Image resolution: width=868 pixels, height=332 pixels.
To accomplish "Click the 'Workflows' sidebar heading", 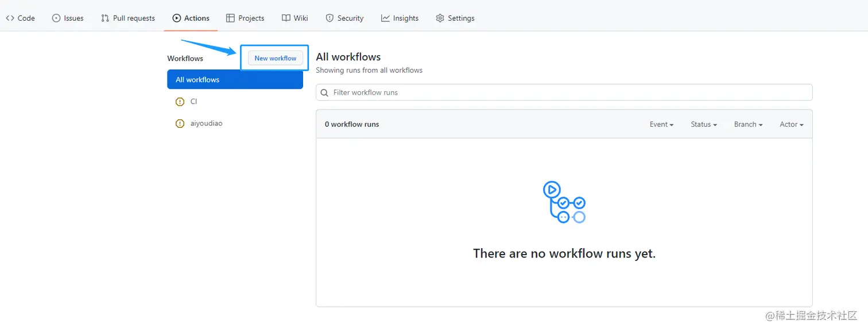I will click(x=185, y=58).
